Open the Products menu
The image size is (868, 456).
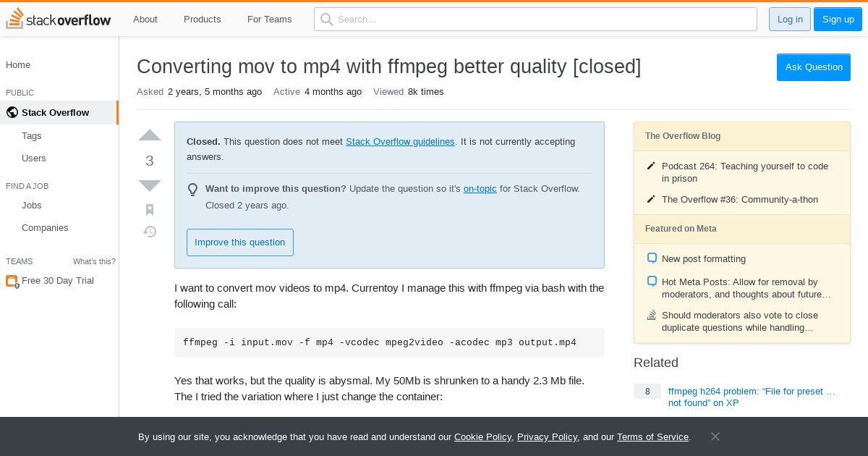(x=203, y=20)
